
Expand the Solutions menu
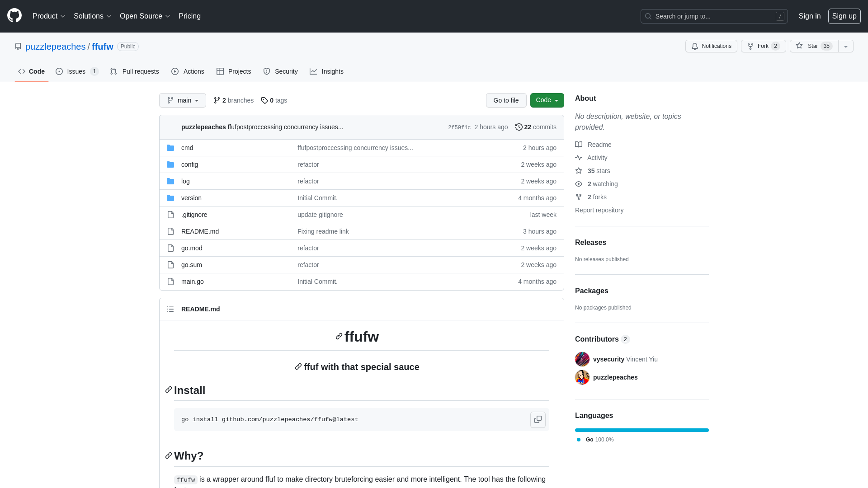pyautogui.click(x=92, y=16)
